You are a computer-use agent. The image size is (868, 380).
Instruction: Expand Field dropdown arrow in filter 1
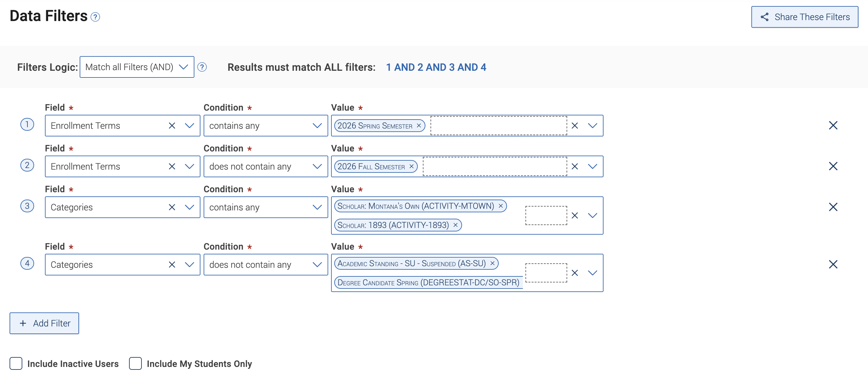click(190, 126)
